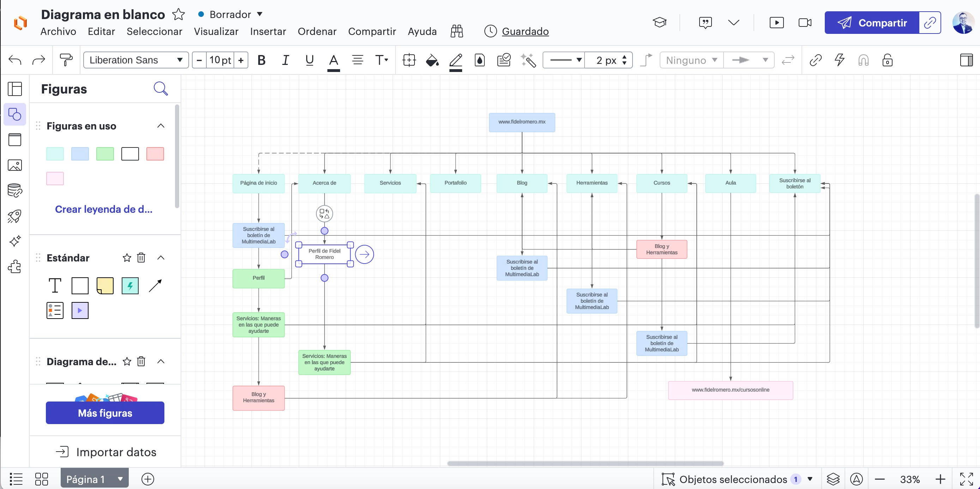The width and height of the screenshot is (980, 489).
Task: Collapse the Figuras en uso section
Action: [x=161, y=126]
